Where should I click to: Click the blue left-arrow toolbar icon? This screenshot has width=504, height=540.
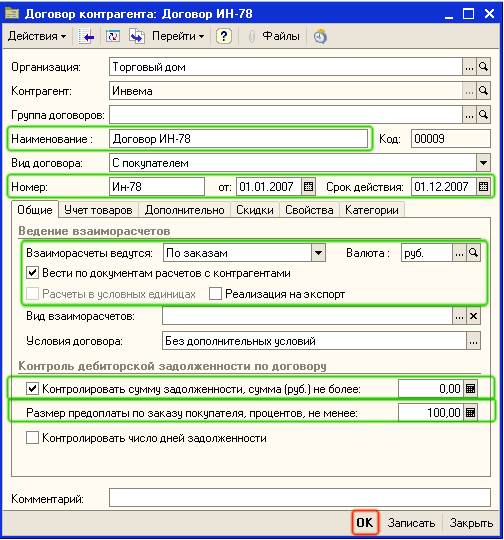[x=86, y=36]
